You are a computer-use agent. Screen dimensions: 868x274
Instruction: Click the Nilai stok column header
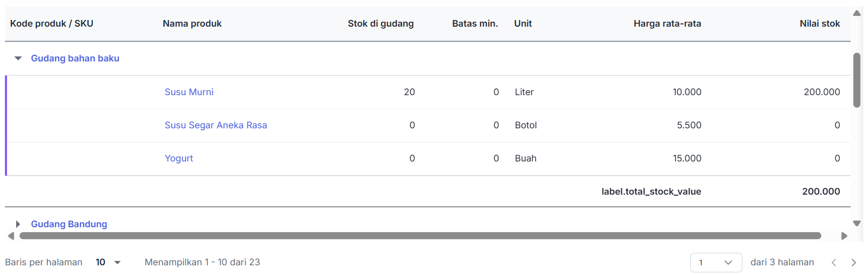820,23
